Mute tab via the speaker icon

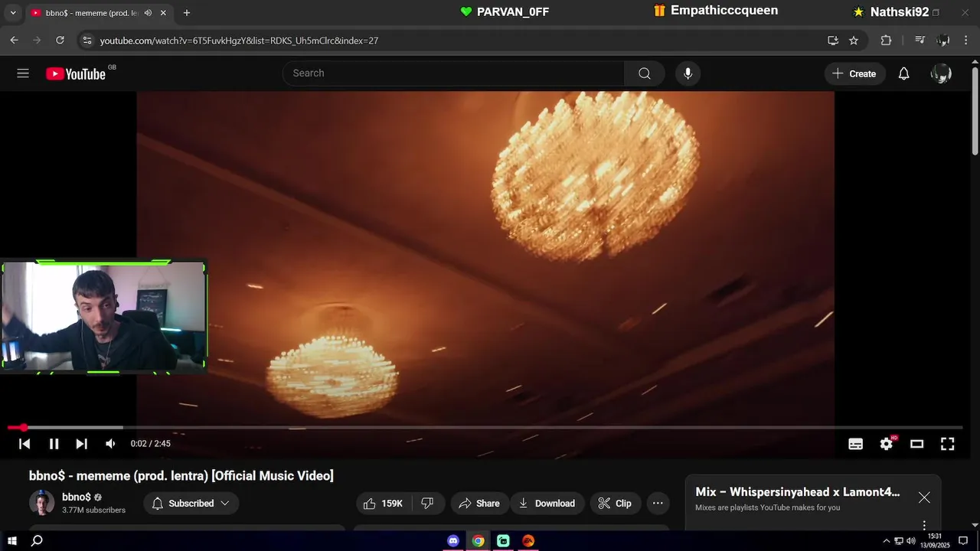[x=148, y=13]
